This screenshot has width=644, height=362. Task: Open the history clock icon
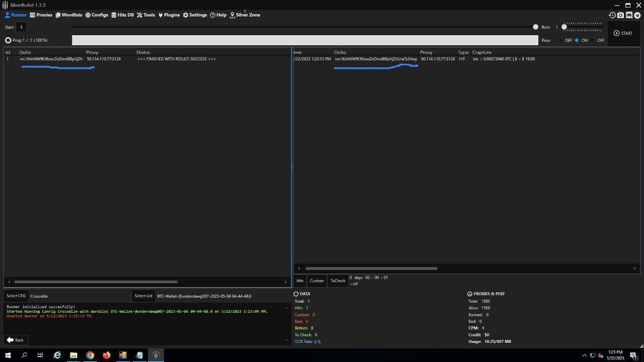(x=612, y=15)
